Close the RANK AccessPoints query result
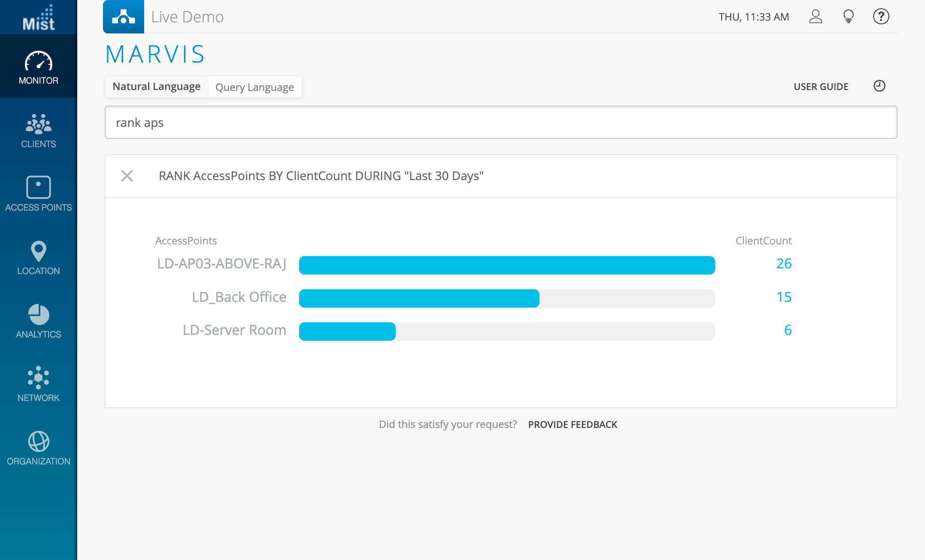The width and height of the screenshot is (925, 560). (127, 176)
